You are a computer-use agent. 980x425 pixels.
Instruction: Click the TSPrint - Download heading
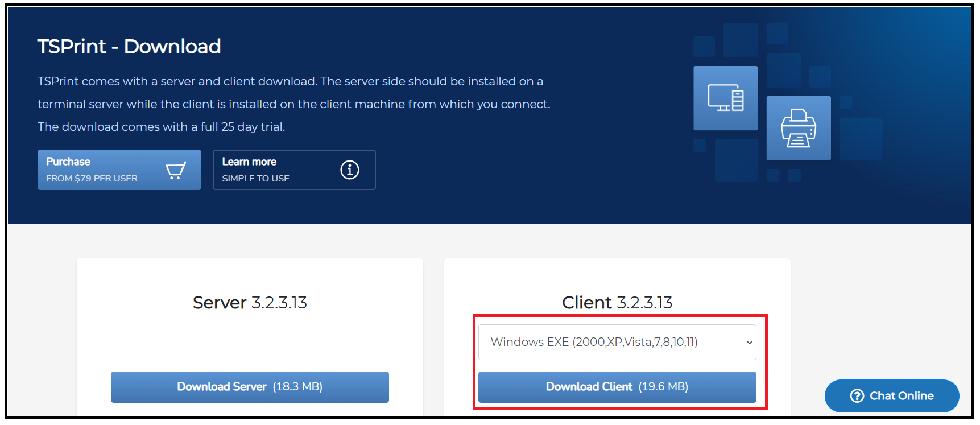point(129,46)
